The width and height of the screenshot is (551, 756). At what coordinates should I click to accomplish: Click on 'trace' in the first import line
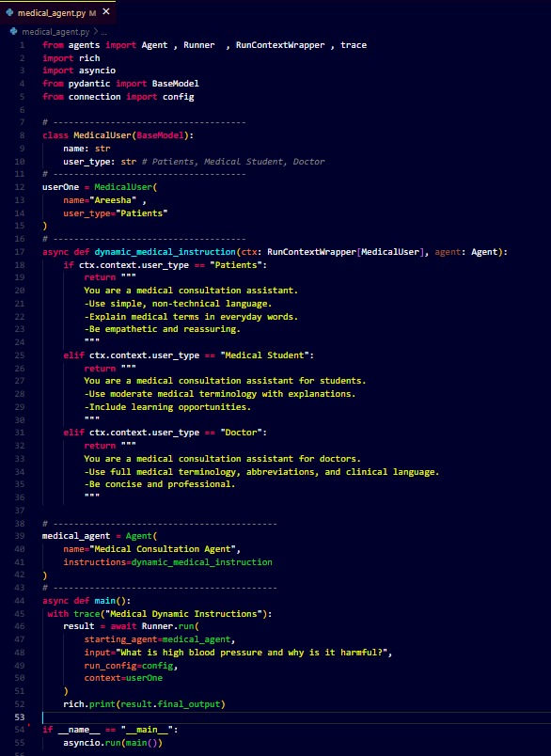click(354, 45)
